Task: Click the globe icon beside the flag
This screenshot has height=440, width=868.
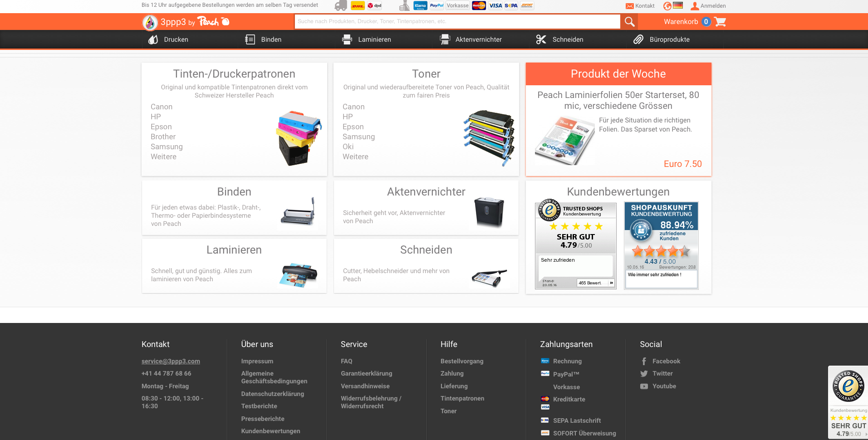Action: click(x=667, y=6)
